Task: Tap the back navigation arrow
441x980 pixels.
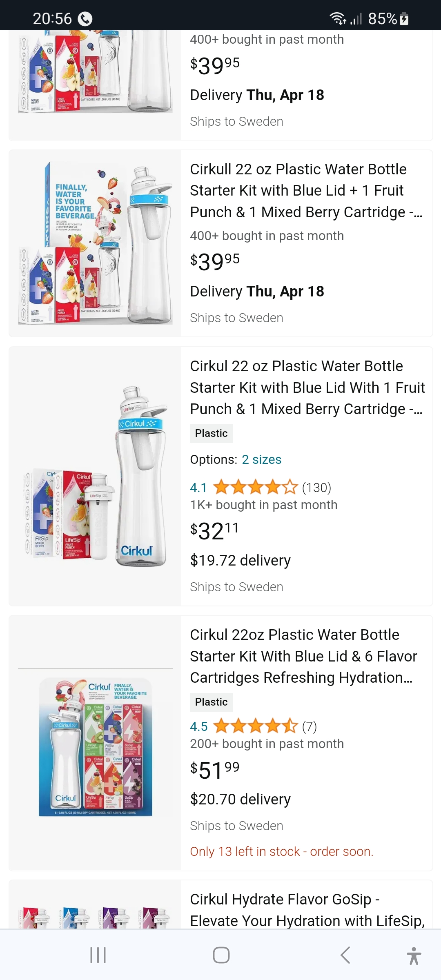Action: [x=345, y=955]
